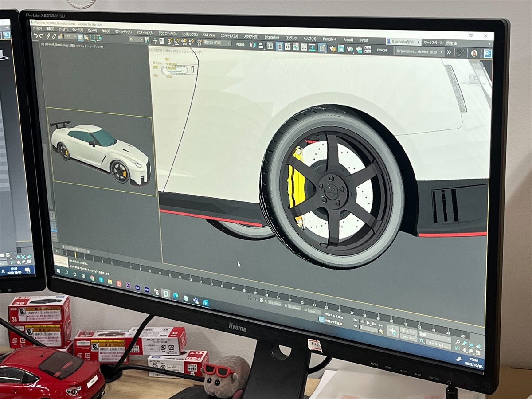This screenshot has height=399, width=532.
Task: Open the File menu
Action: coord(37,28)
